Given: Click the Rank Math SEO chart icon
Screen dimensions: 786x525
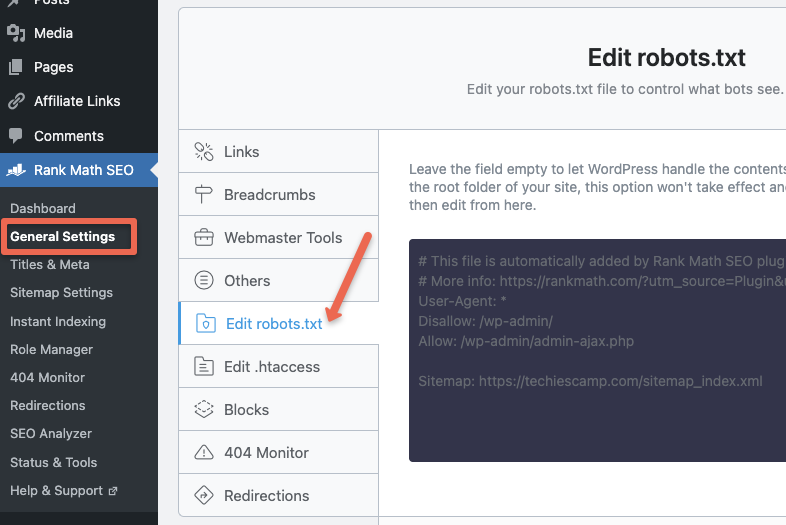Looking at the screenshot, I should (x=16, y=170).
